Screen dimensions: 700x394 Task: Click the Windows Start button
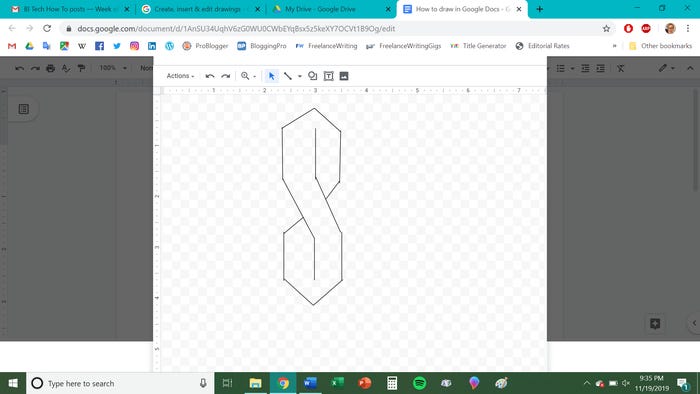click(13, 383)
